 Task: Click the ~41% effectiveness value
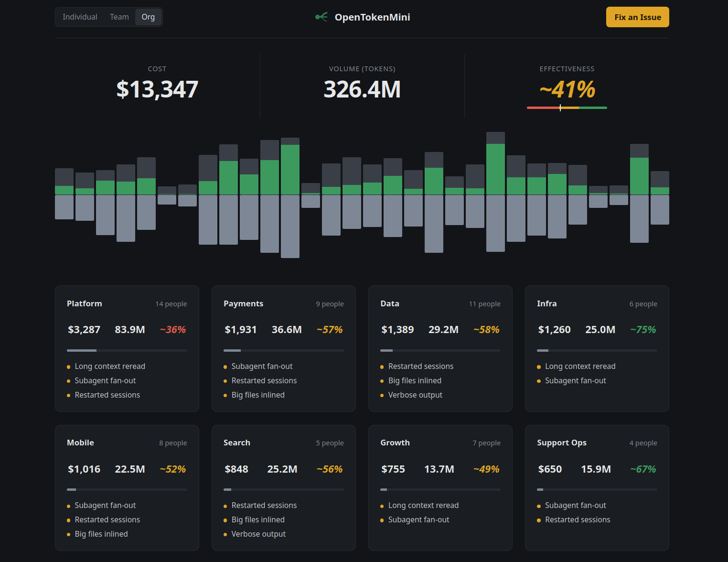tap(567, 89)
